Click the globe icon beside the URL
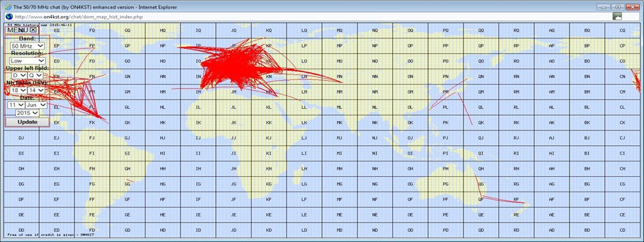644x242 pixels. [x=8, y=16]
